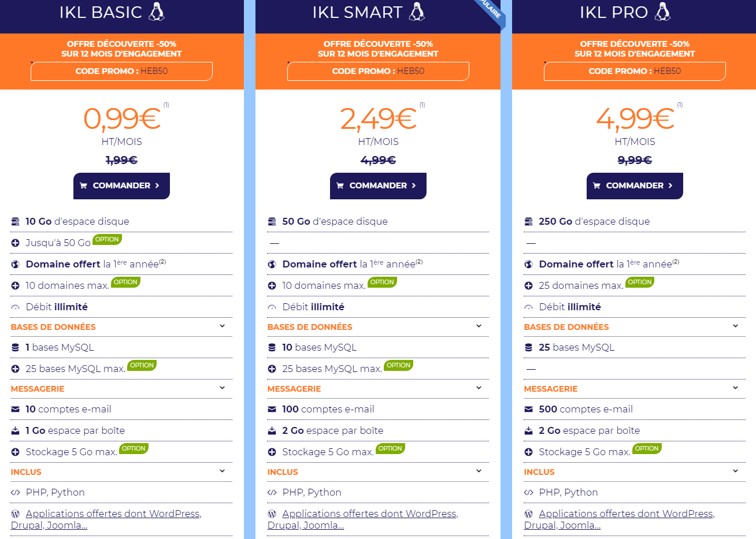The width and height of the screenshot is (756, 539).
Task: Open Applications offertes link in IKL PRO
Action: (620, 519)
